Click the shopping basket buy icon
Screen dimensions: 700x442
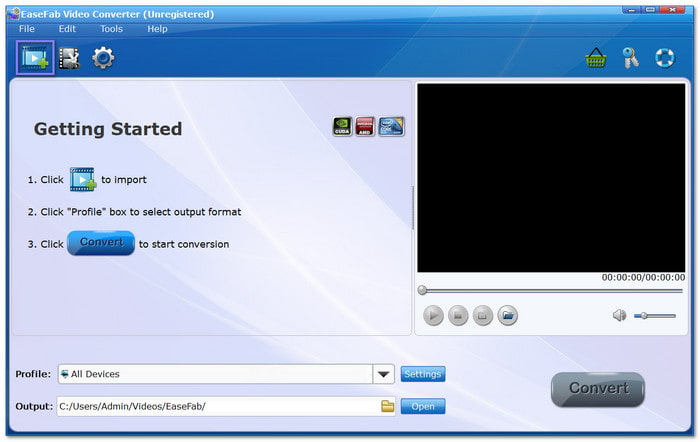pos(596,58)
